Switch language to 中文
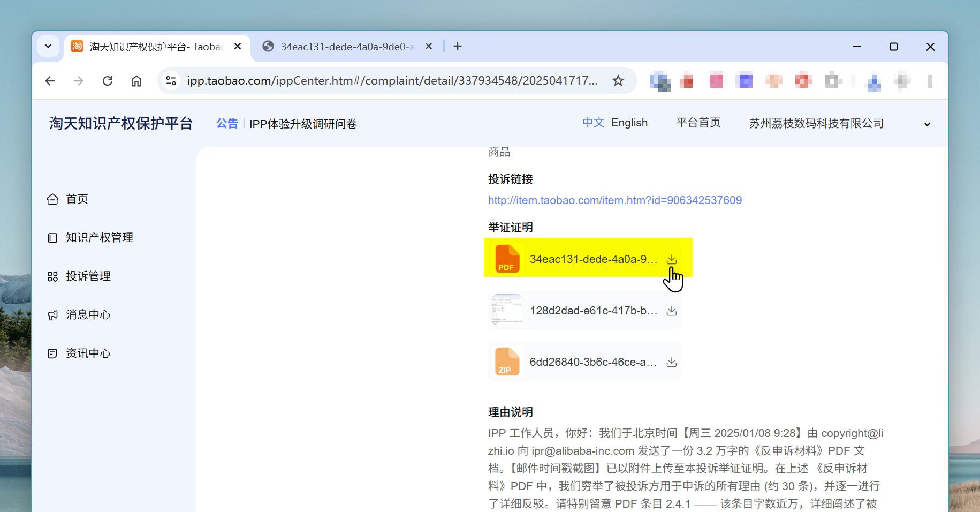The image size is (980, 512). pos(593,123)
